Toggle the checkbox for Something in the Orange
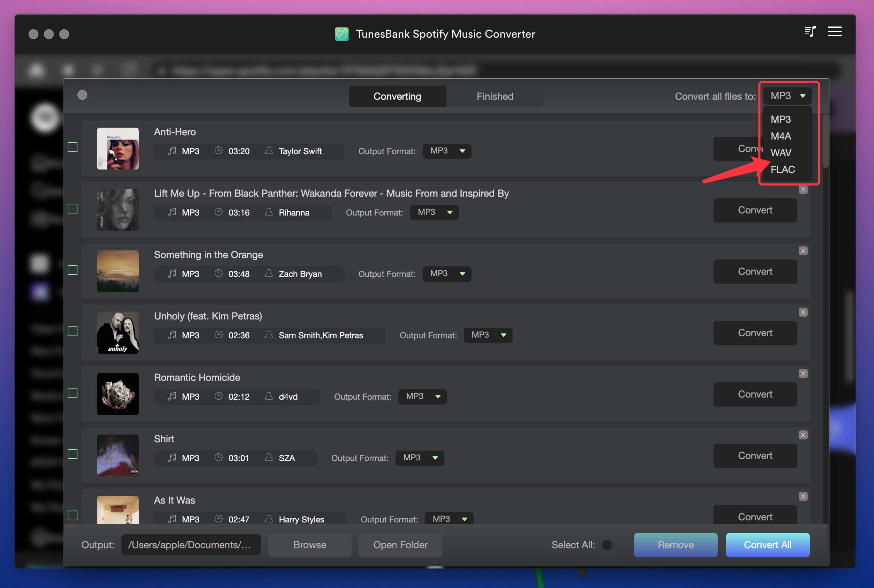This screenshot has width=874, height=588. (x=73, y=270)
